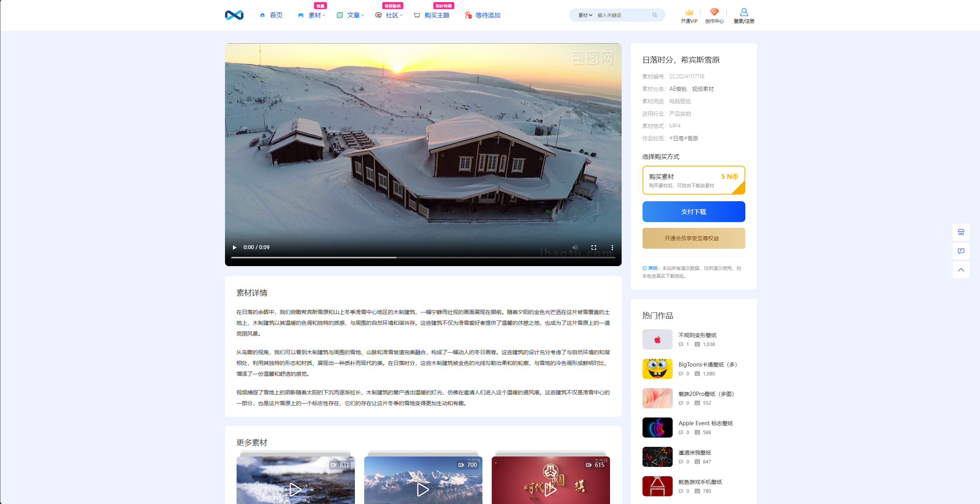Expand the 社区 navigation dropdown
This screenshot has width=980, height=504.
(389, 15)
